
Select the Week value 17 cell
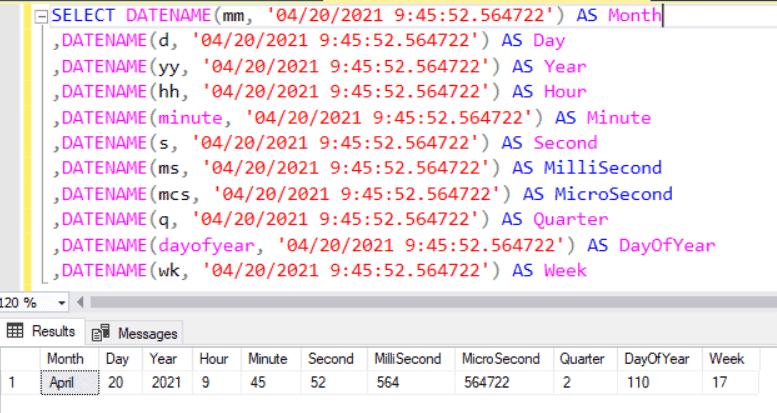719,381
